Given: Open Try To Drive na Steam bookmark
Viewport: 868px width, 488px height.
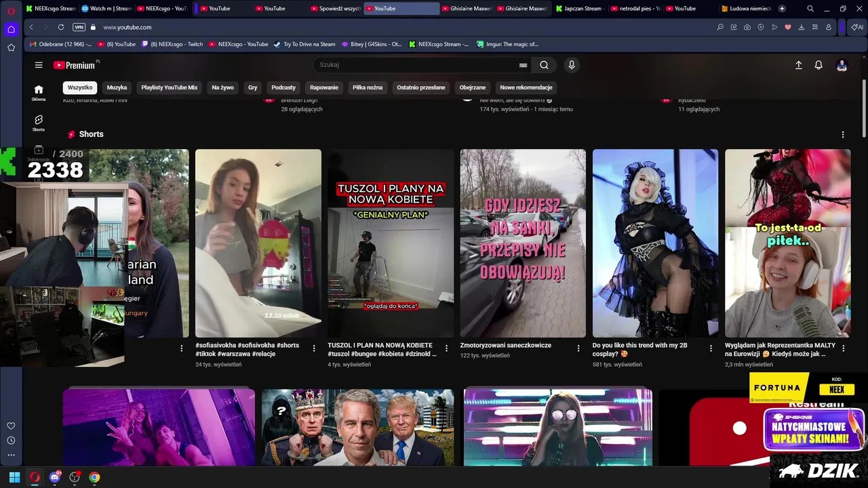Looking at the screenshot, I should (x=304, y=44).
